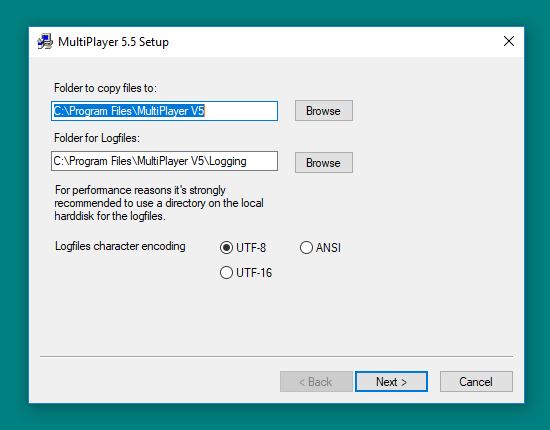
Task: Cancel the setup wizard
Action: tap(476, 382)
